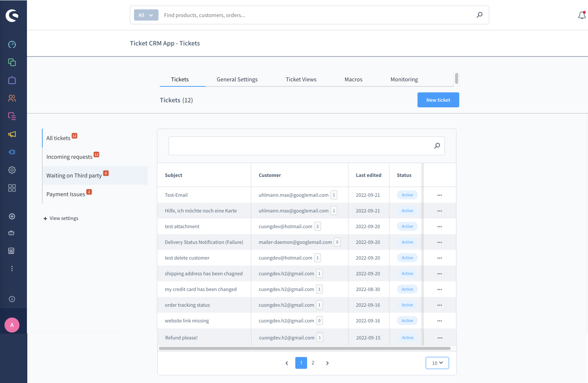
Task: Go to page 2
Action: (x=313, y=363)
